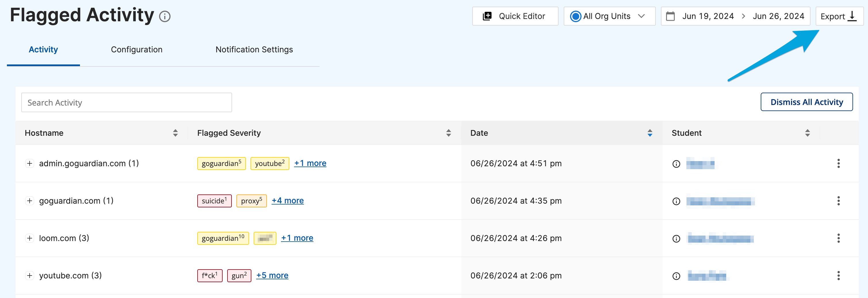
Task: Expand the goguardian.com (1) row
Action: tap(30, 201)
